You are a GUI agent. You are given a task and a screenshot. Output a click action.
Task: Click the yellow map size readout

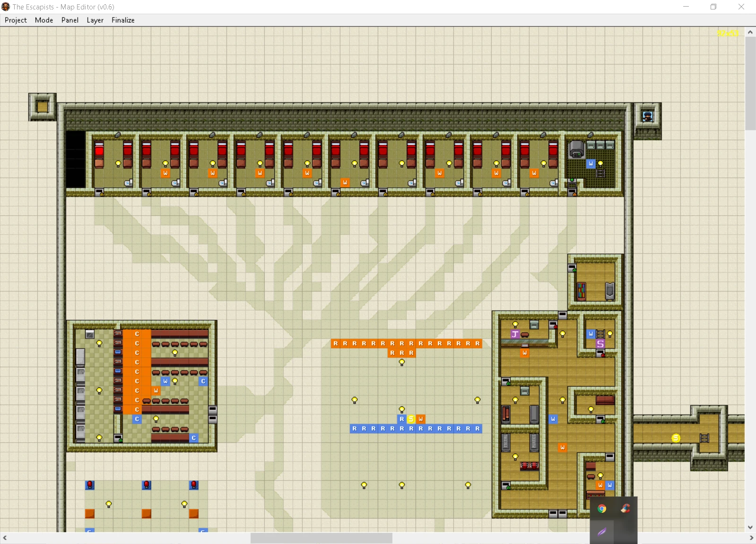pos(728,34)
